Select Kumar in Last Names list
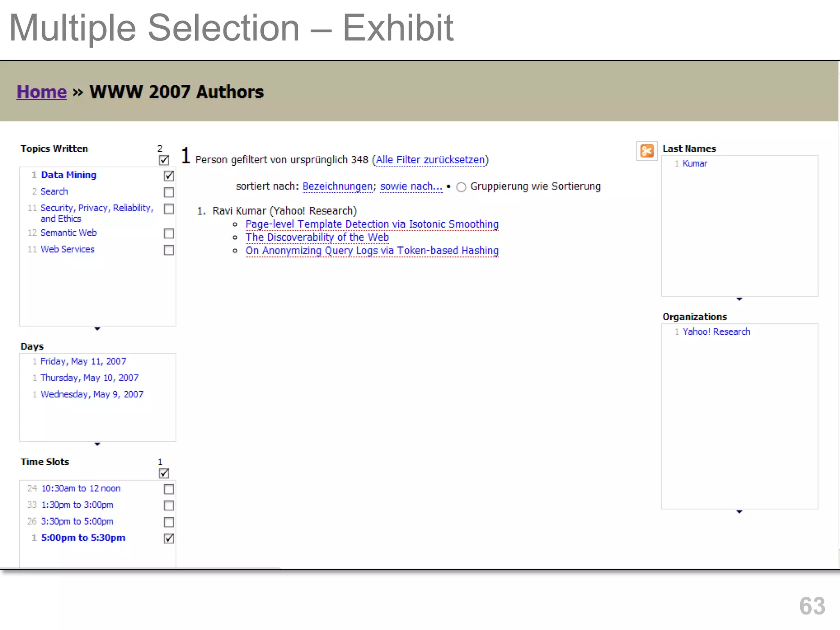Viewport: 840px width, 630px height. tap(695, 163)
